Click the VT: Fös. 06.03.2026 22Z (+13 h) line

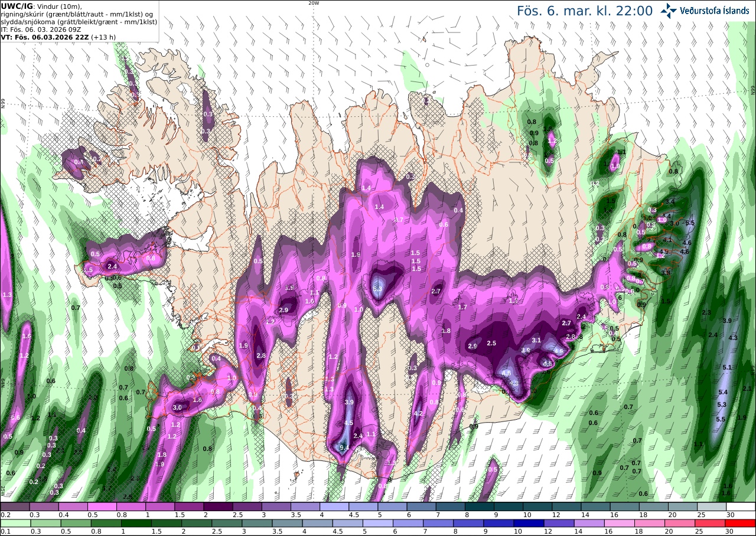(x=58, y=37)
